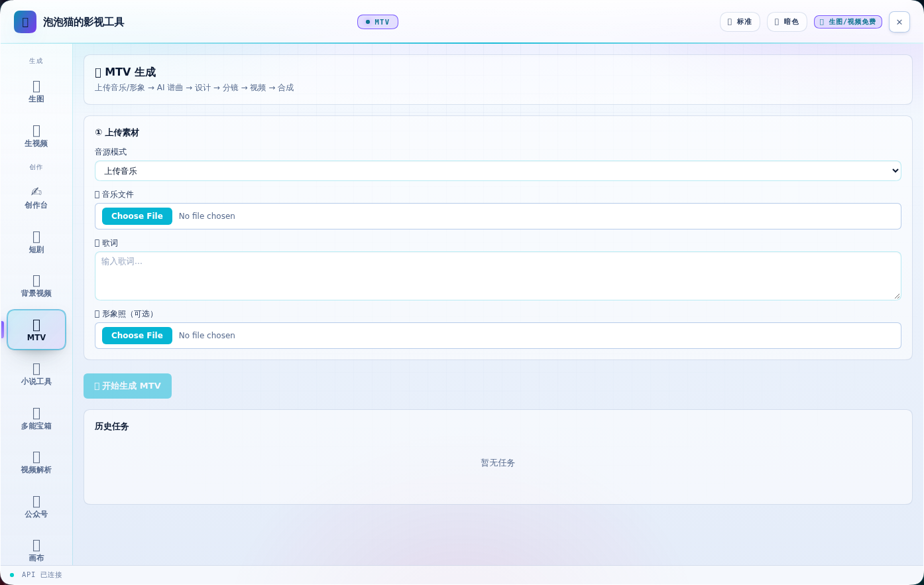Click the green API connection status dot
Viewport: 924px width, 585px height.
click(12, 575)
